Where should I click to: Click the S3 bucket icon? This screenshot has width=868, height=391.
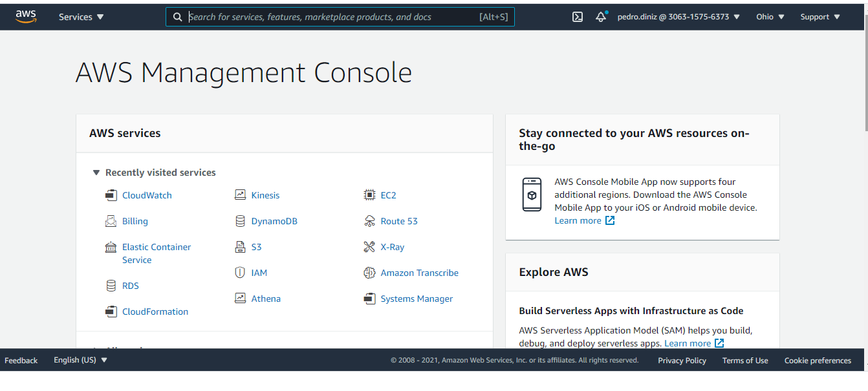pyautogui.click(x=240, y=247)
